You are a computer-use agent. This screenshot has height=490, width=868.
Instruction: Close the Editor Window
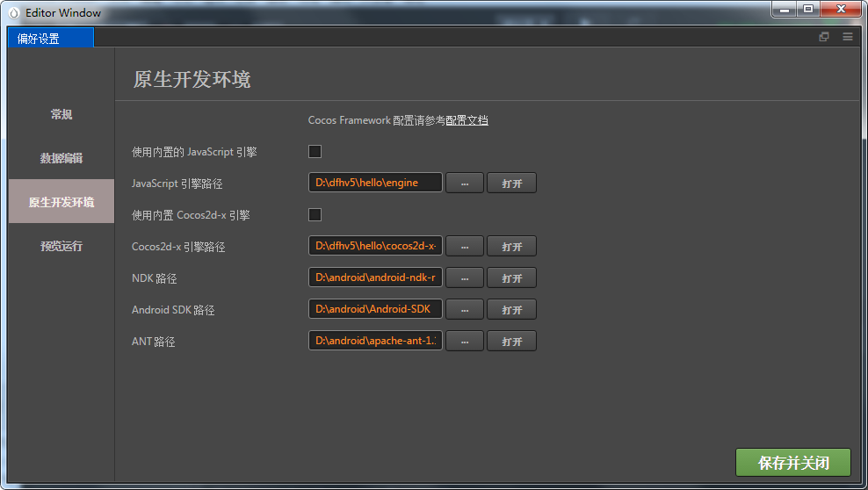841,10
